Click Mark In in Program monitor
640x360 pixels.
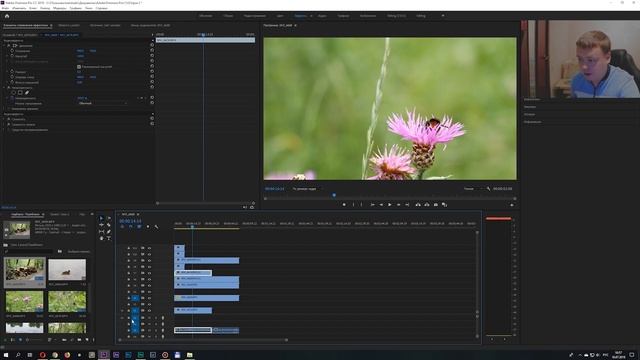click(x=353, y=204)
